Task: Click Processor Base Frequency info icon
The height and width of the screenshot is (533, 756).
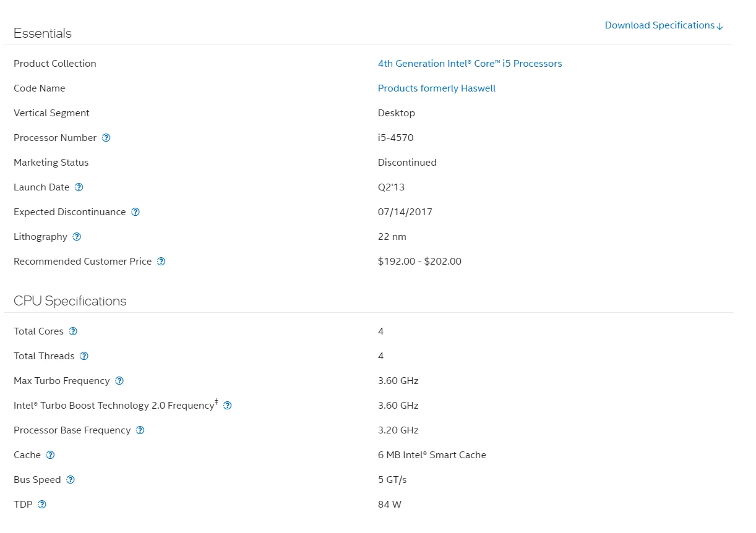Action: coord(140,430)
